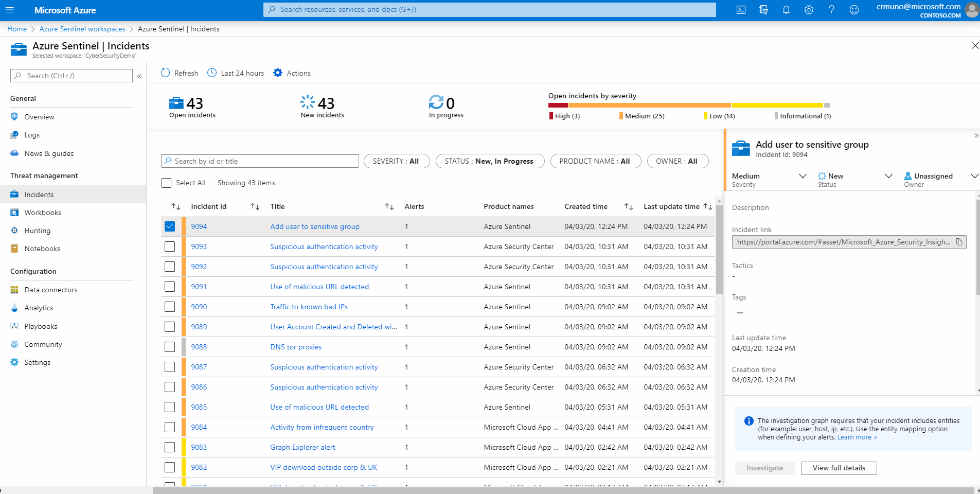
Task: Open the Analytics section
Action: [39, 308]
